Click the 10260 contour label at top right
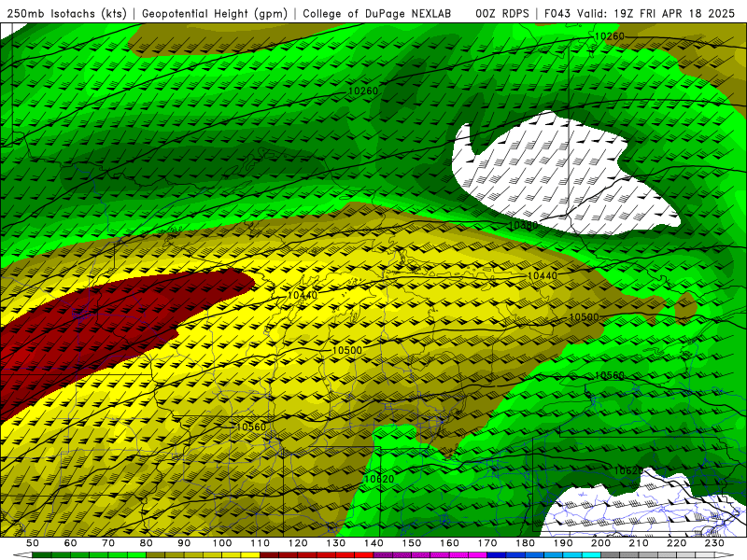This screenshot has height=560, width=747. 609,36
